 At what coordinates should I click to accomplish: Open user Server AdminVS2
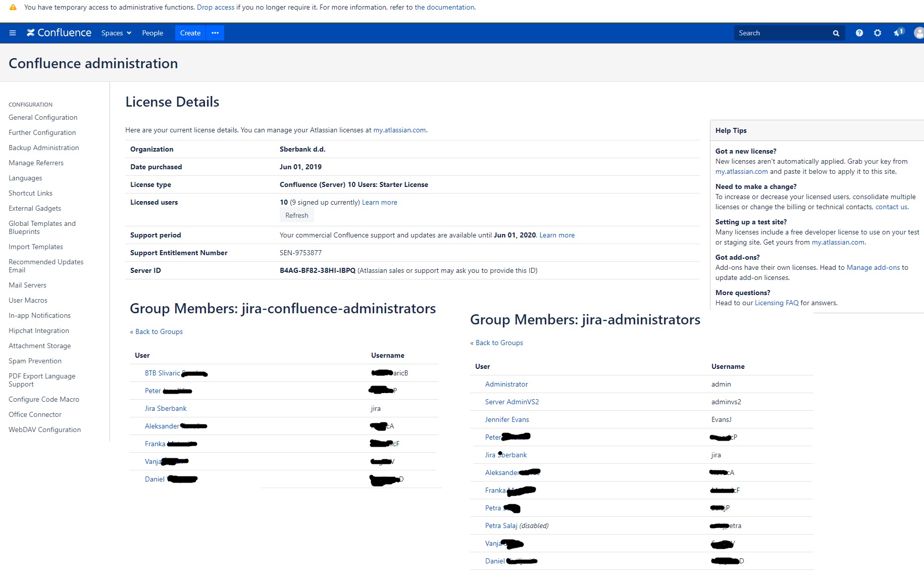coord(512,402)
